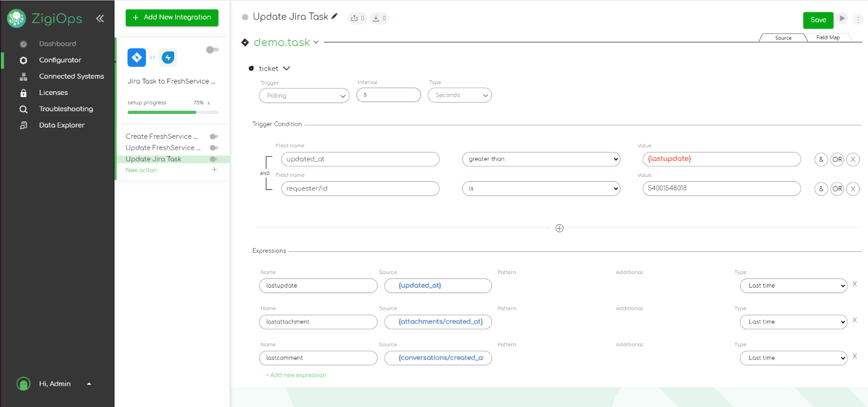Select Update Jira Task action

tap(154, 159)
